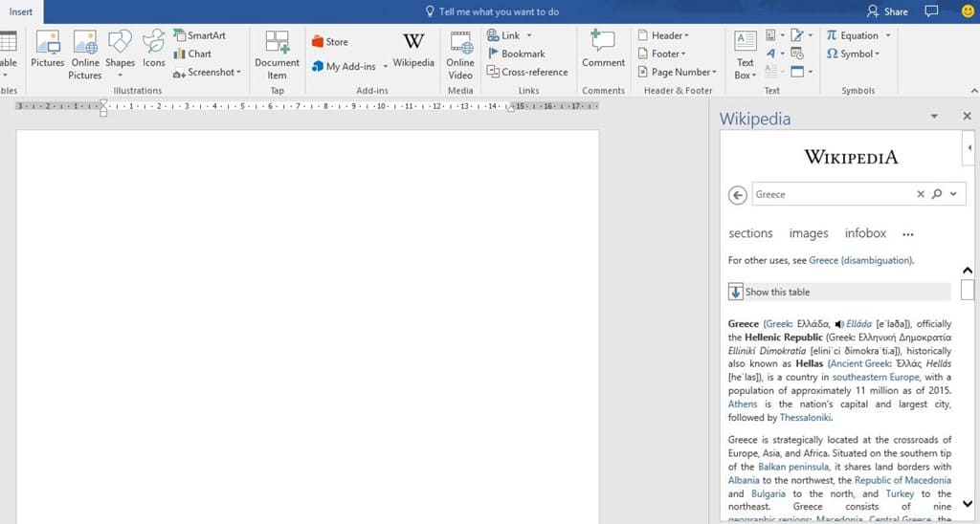Image resolution: width=980 pixels, height=524 pixels.
Task: Open Wikipedia search history dropdown chevron
Action: 953,194
